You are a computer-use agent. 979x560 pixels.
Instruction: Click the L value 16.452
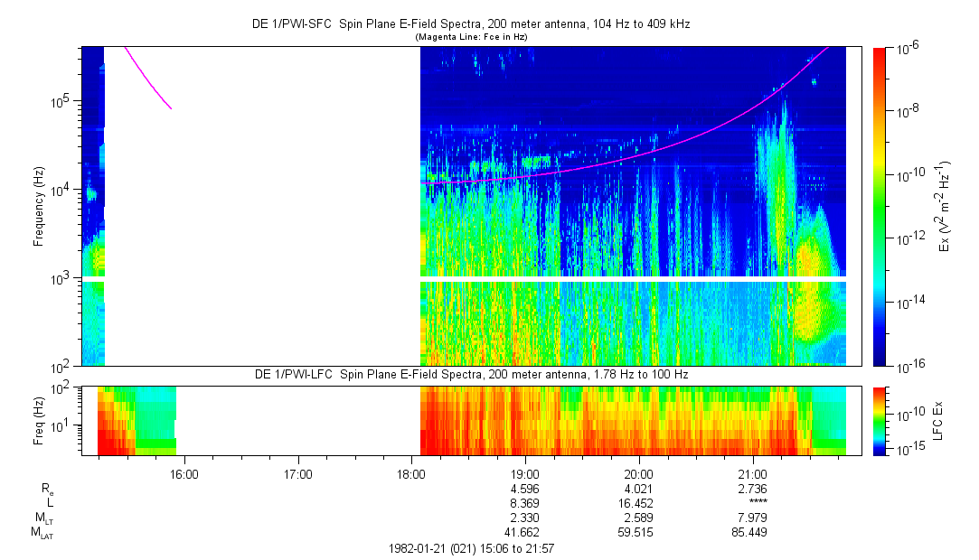point(639,502)
